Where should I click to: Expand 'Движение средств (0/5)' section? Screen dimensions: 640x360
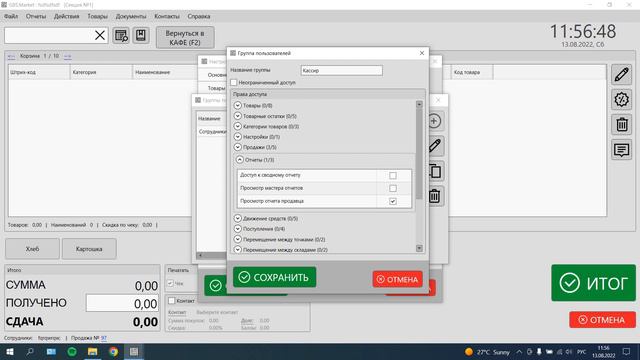click(x=238, y=218)
